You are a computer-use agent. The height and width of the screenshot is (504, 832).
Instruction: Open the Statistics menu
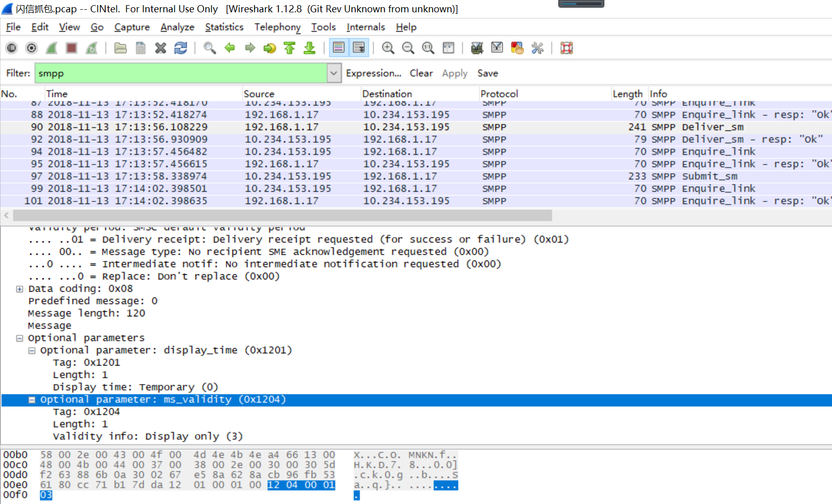click(224, 27)
